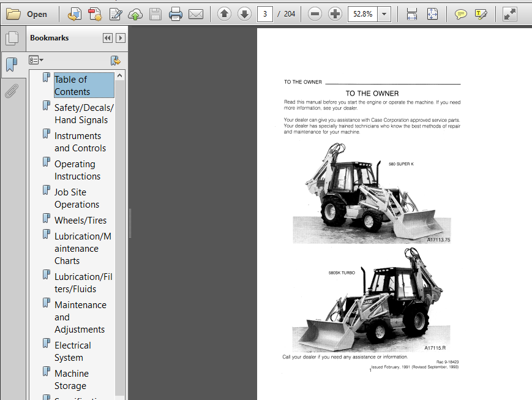Click the fit width scrolling icon
532x400 pixels.
click(412, 14)
